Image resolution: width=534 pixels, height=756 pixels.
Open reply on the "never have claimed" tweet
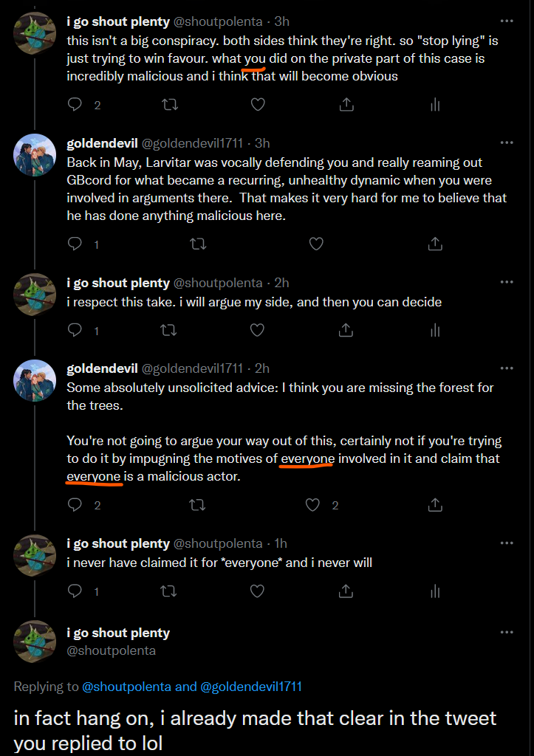point(75,591)
